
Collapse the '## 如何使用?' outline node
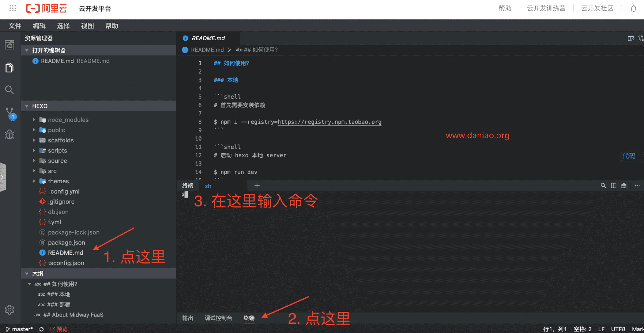tap(30, 284)
